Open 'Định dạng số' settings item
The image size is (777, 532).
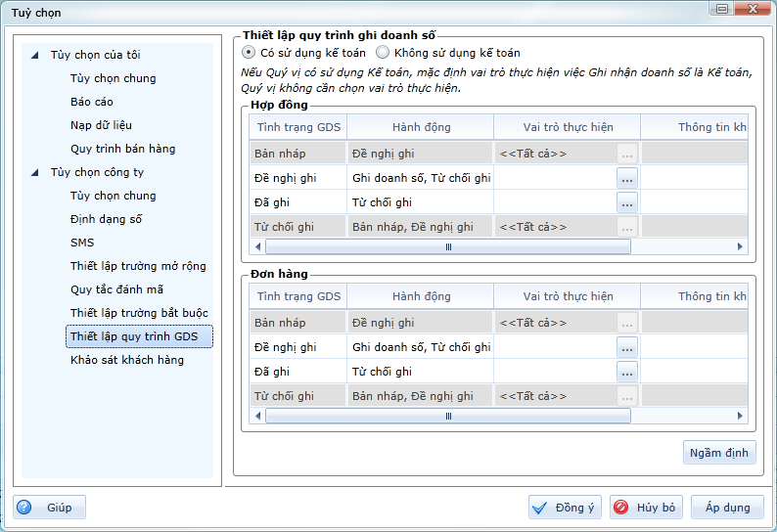pyautogui.click(x=106, y=219)
